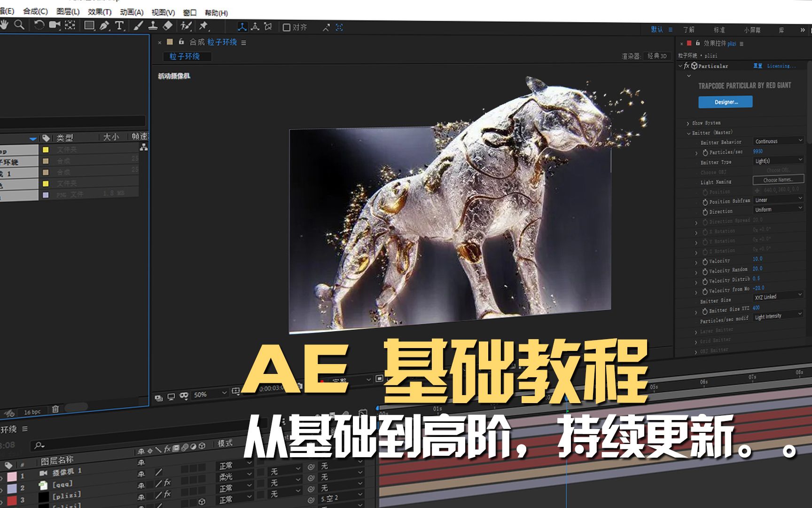Toggle Direction stopwatch

tap(705, 212)
